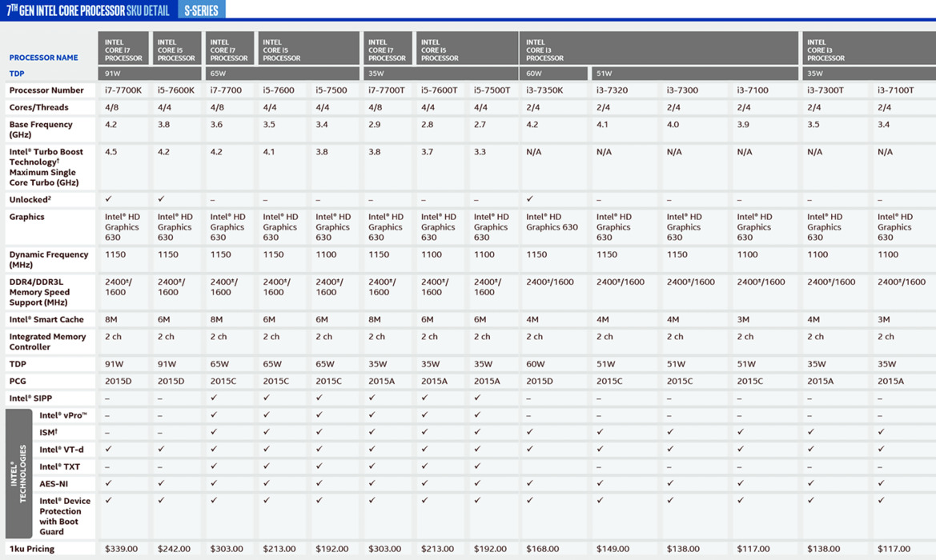
Task: Click the 'Intel SIPP' row label
Action: tap(30, 398)
